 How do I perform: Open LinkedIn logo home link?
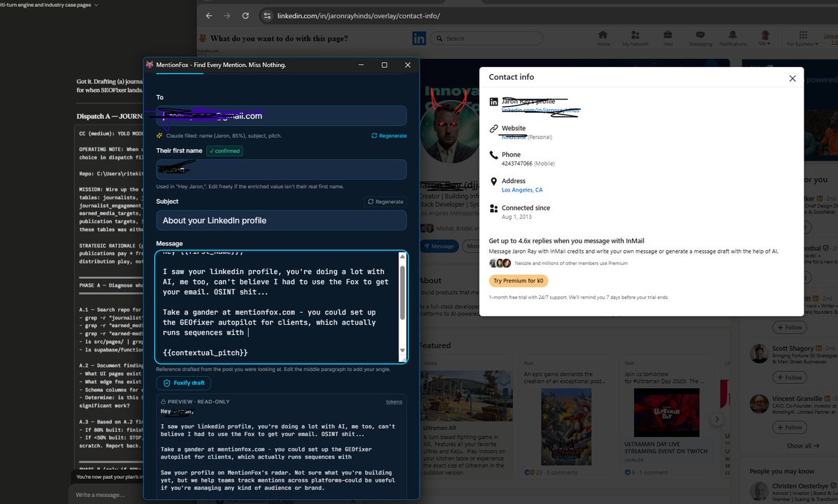[x=419, y=38]
